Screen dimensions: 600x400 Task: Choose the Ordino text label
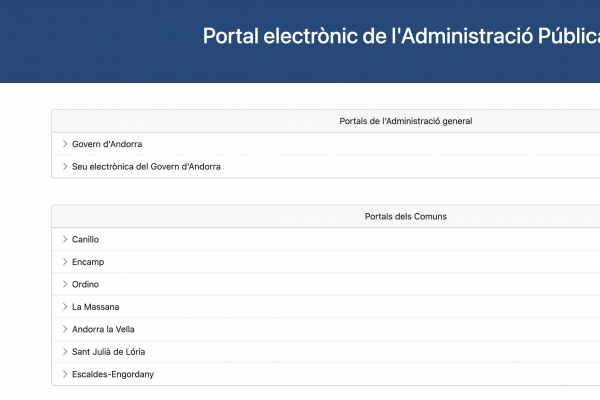point(86,285)
